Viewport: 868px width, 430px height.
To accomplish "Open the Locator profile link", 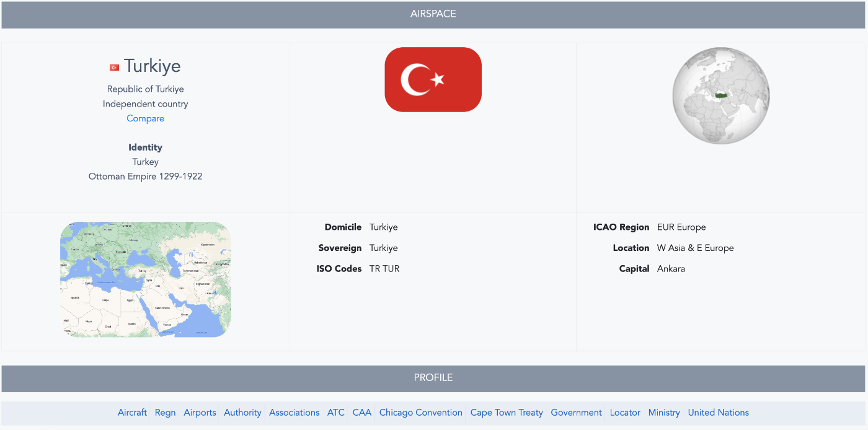I will [x=625, y=412].
